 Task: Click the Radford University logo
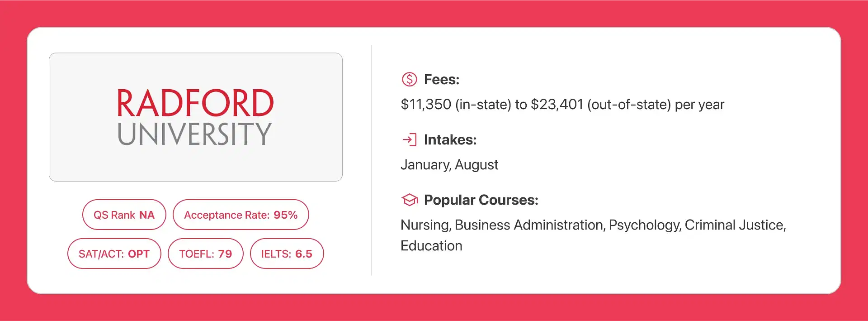click(x=195, y=117)
